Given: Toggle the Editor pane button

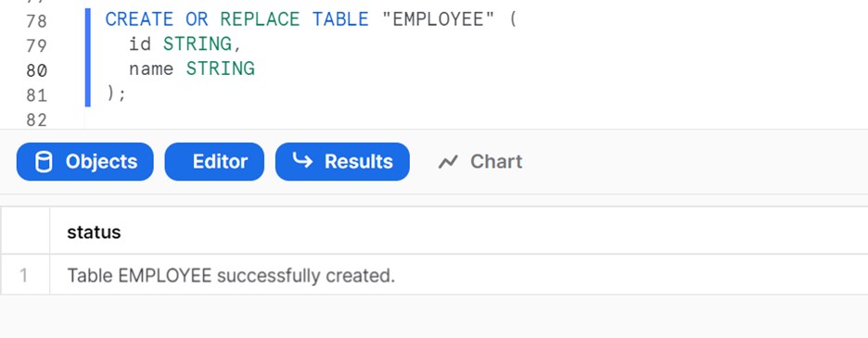Looking at the screenshot, I should 214,161.
